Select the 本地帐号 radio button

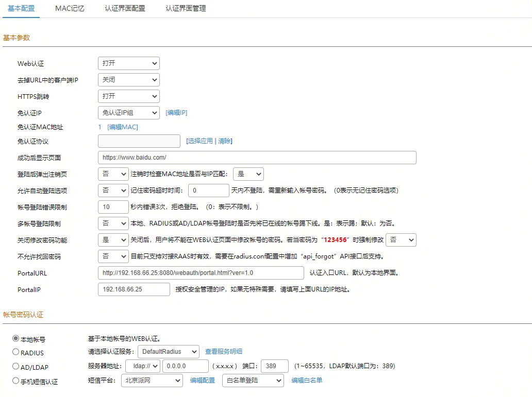tap(15, 339)
